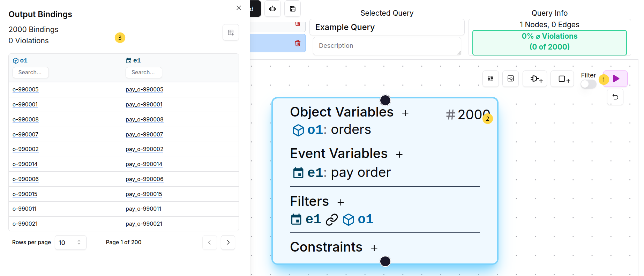The height and width of the screenshot is (276, 644).
Task: Click the o1 column search field
Action: tap(31, 73)
